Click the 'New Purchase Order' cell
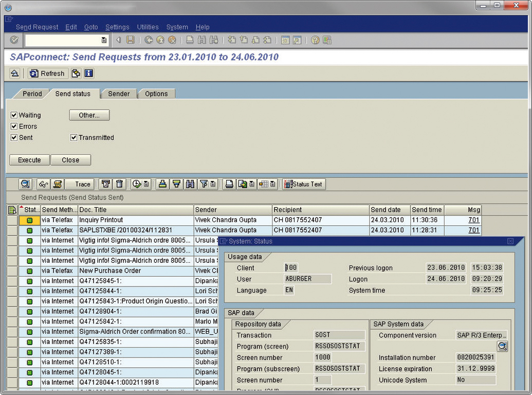The image size is (532, 395). (x=136, y=271)
